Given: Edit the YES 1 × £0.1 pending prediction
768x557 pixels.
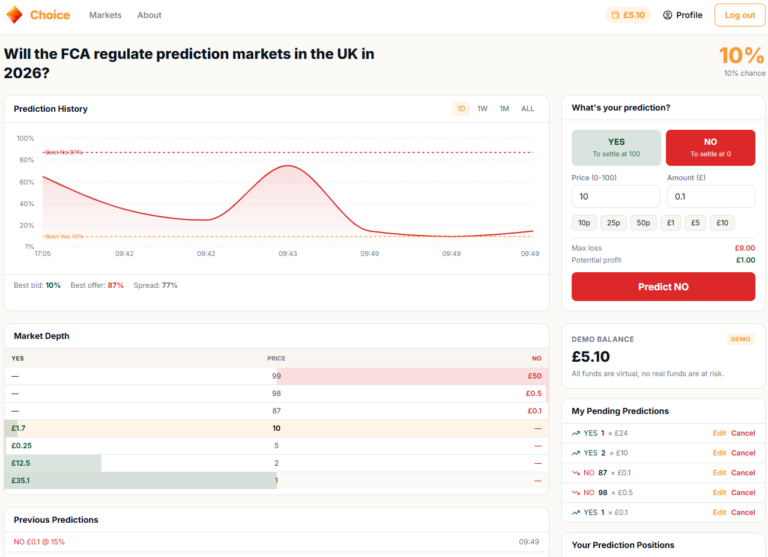Looking at the screenshot, I should pos(719,512).
